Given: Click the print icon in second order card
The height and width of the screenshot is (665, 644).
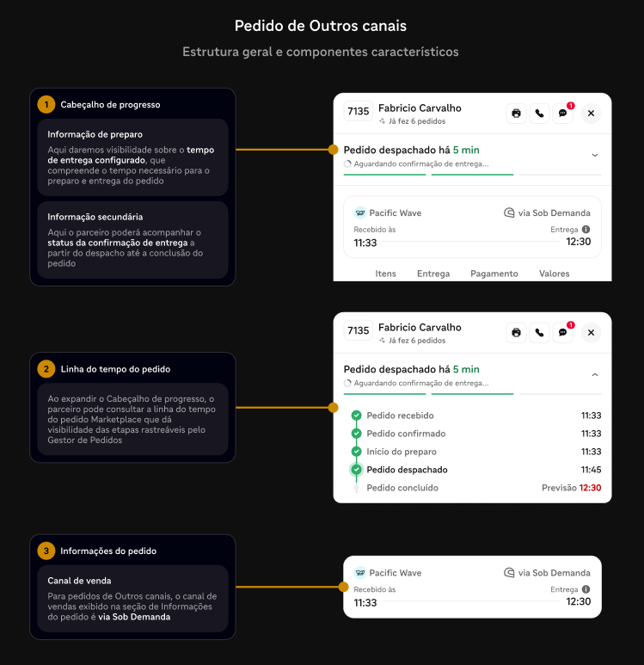Looking at the screenshot, I should pos(516,332).
